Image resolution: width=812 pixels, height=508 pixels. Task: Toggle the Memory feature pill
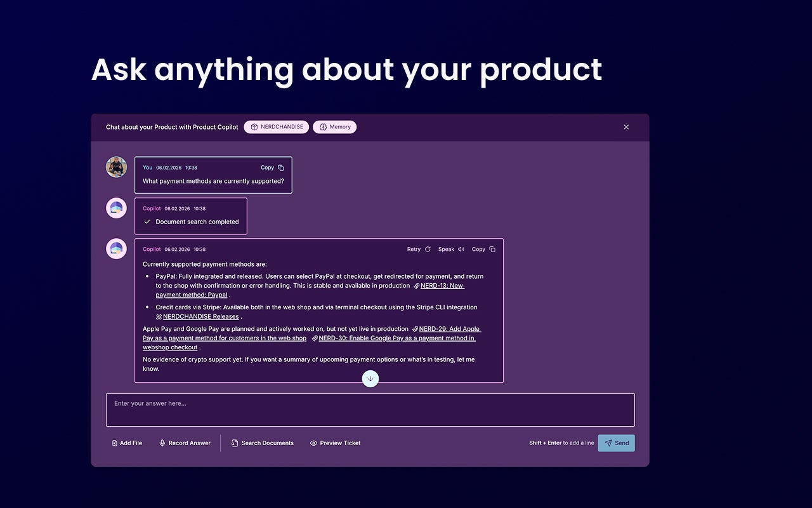pyautogui.click(x=334, y=126)
